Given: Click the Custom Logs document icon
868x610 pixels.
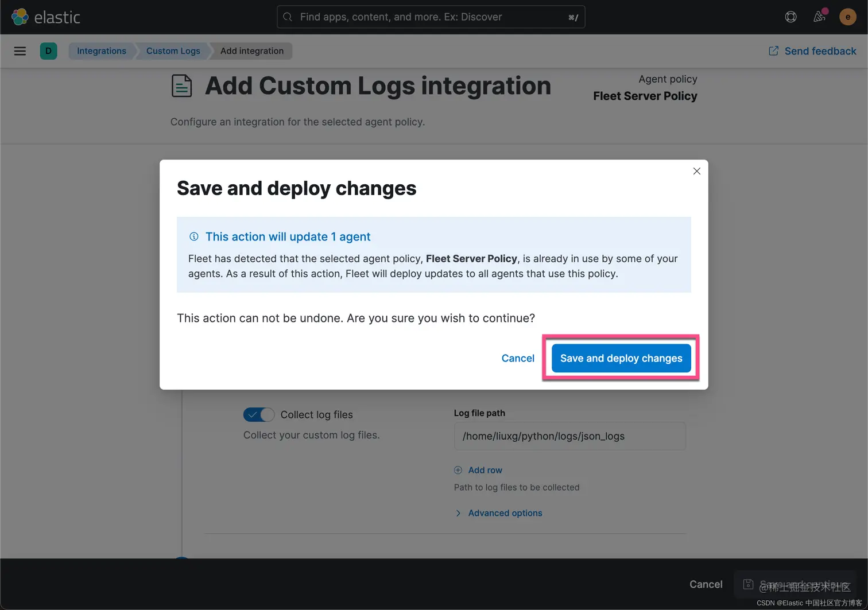Looking at the screenshot, I should pos(181,86).
